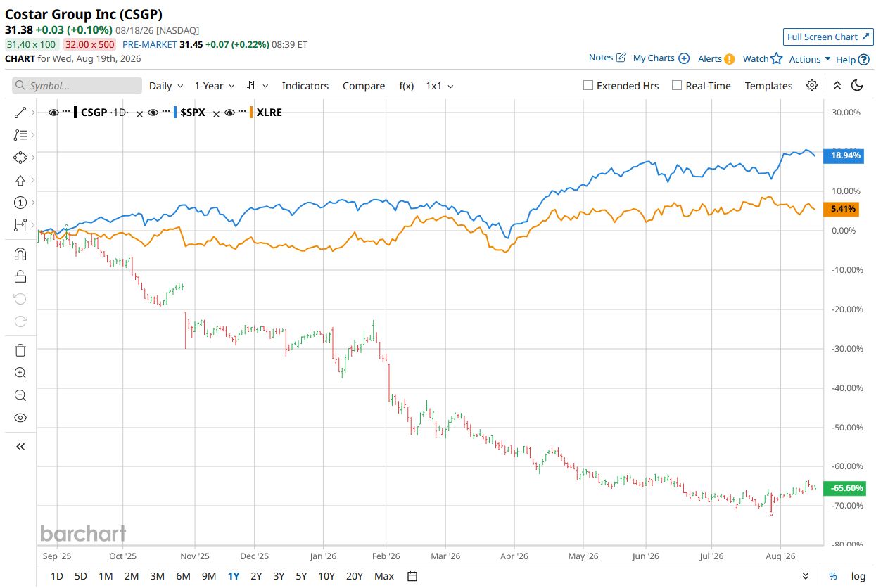The image size is (876, 588).
Task: Select the 6M time range
Action: (183, 576)
